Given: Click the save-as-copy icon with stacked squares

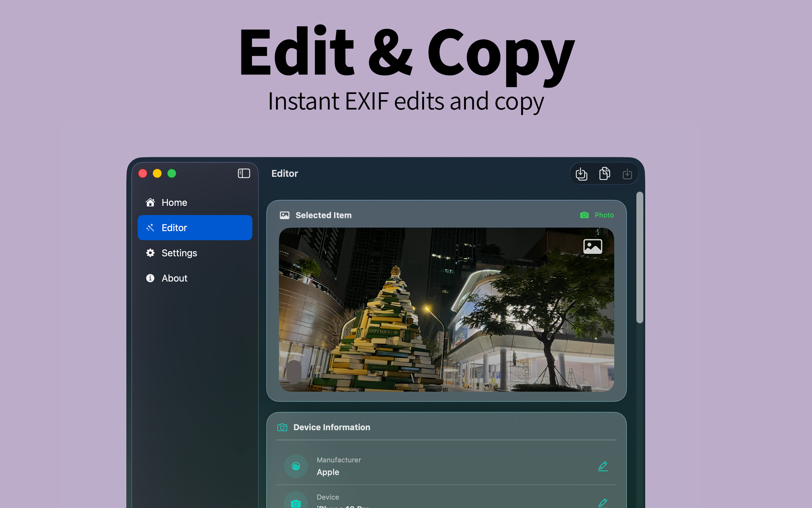Looking at the screenshot, I should coord(581,174).
